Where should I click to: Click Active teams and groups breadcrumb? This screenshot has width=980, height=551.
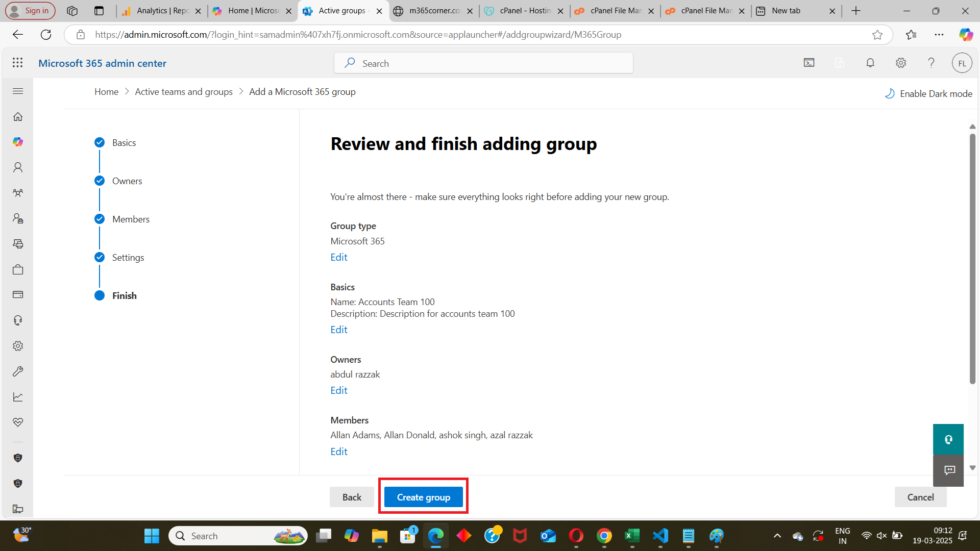click(184, 92)
